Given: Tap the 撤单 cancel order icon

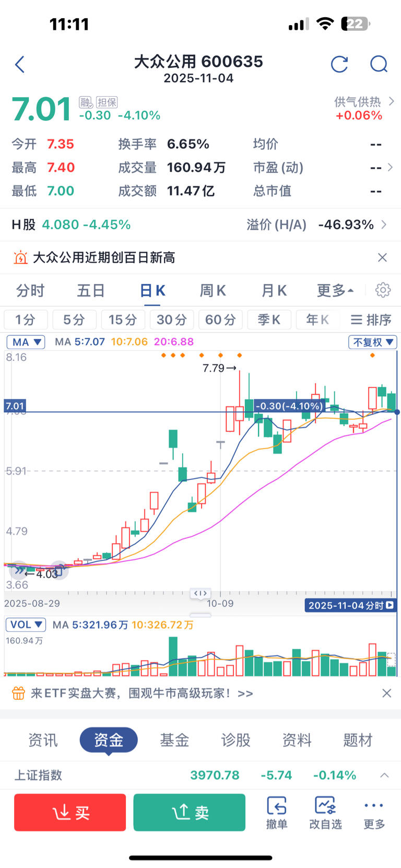Looking at the screenshot, I should pyautogui.click(x=276, y=813).
